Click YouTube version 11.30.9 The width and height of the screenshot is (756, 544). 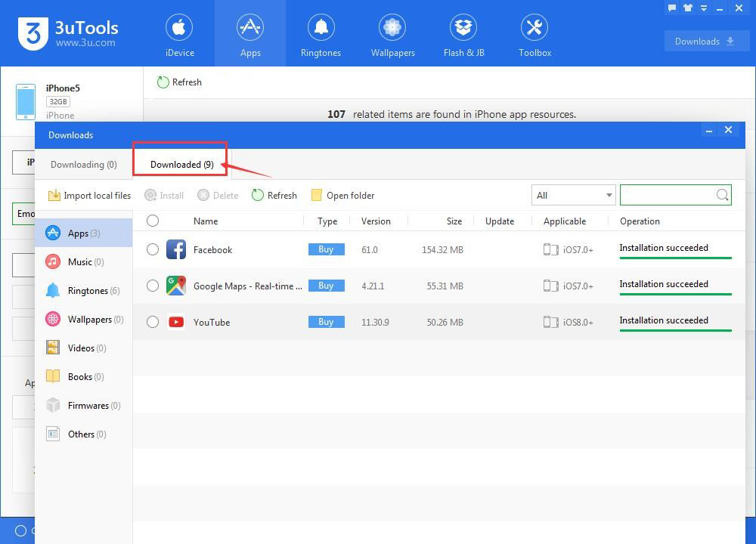375,323
